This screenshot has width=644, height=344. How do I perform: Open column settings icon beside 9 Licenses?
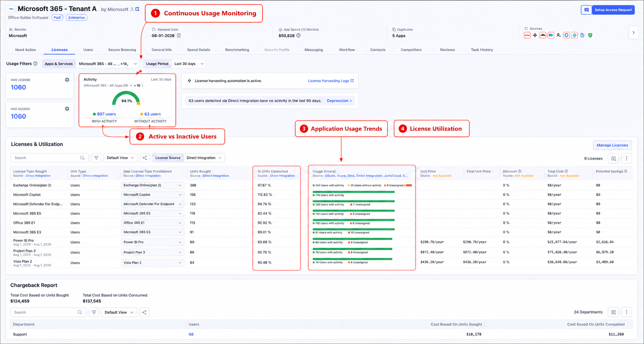click(613, 158)
